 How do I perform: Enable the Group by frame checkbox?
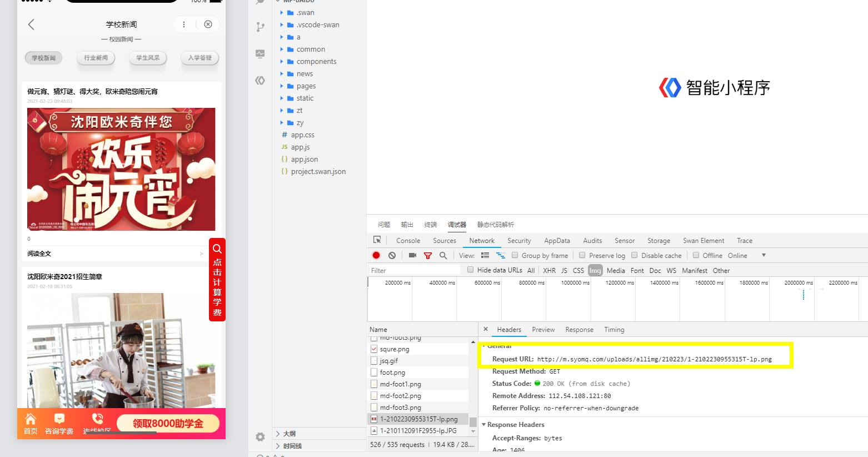point(515,255)
